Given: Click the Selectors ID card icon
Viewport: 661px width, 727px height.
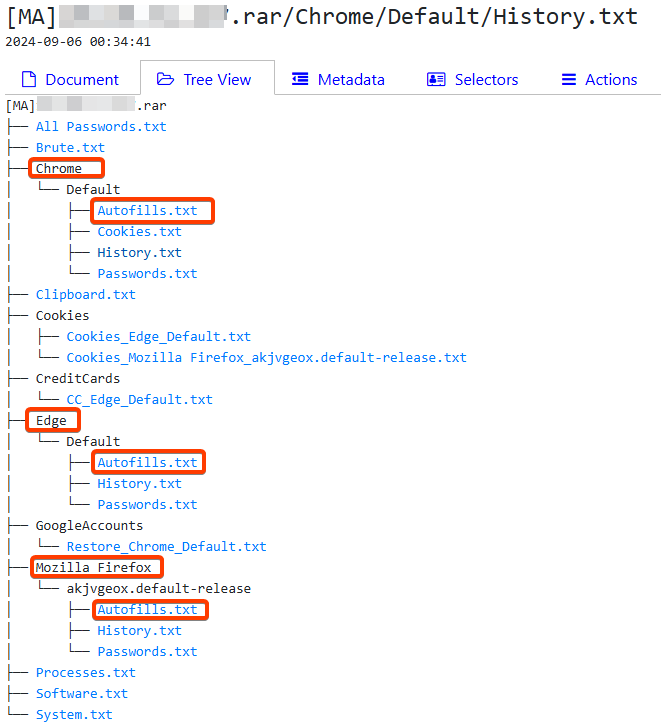Looking at the screenshot, I should [x=436, y=80].
